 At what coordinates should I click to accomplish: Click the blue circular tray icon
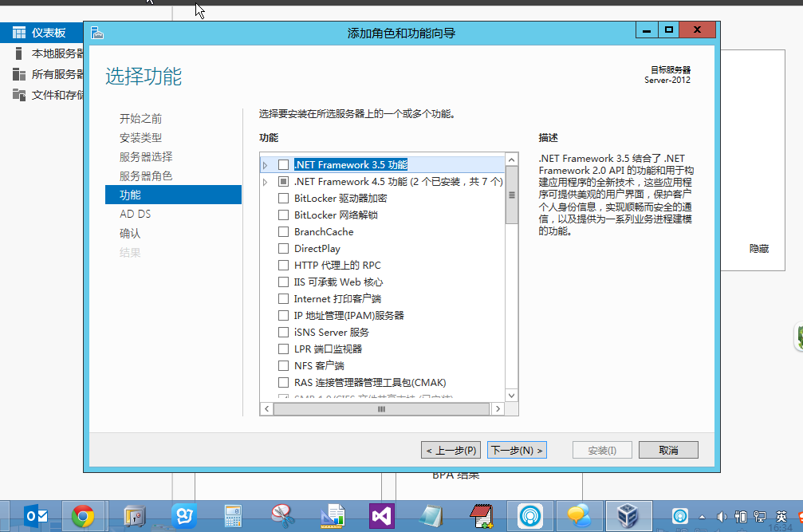click(x=680, y=516)
